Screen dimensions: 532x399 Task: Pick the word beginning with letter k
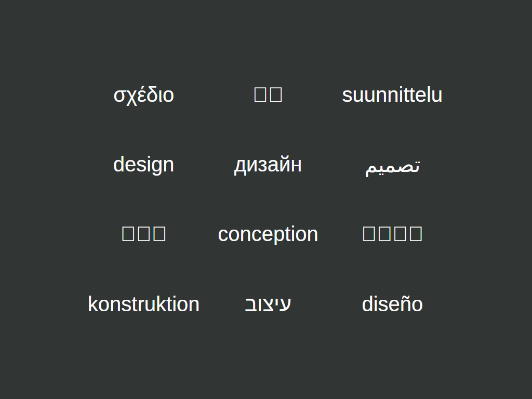pyautogui.click(x=143, y=304)
